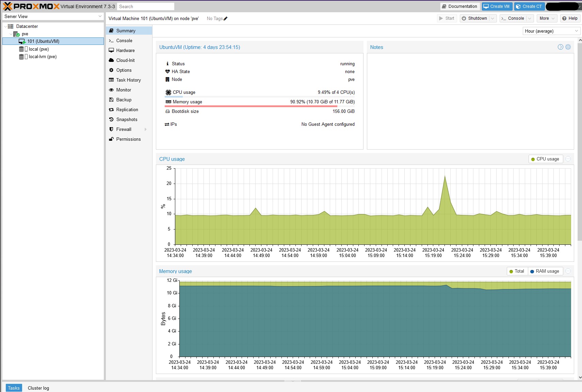Toggle the RAM usage legend series
The height and width of the screenshot is (392, 582).
pos(545,271)
